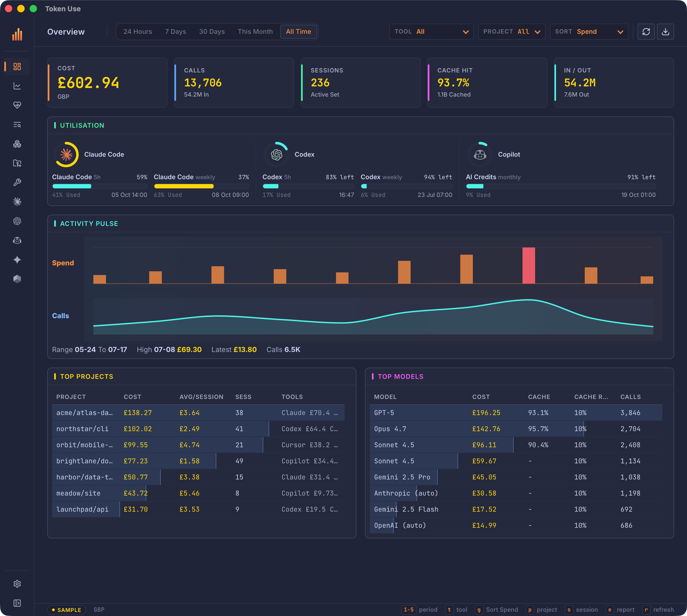Click the project shortcut hint in footer
Screen dimensions: 687x616
coord(541,610)
